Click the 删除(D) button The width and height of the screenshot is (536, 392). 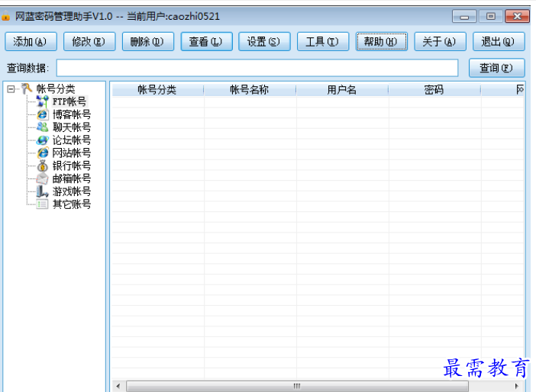pyautogui.click(x=147, y=42)
